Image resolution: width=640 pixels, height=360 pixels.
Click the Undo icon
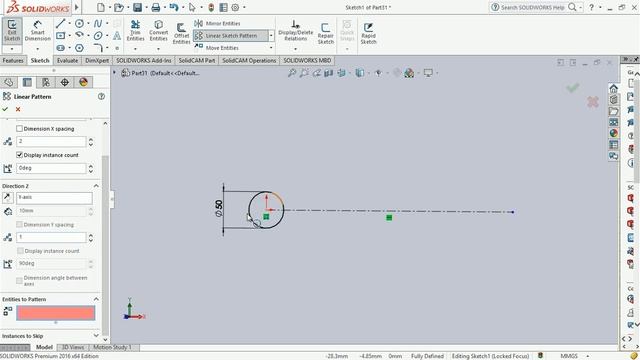coord(174,7)
